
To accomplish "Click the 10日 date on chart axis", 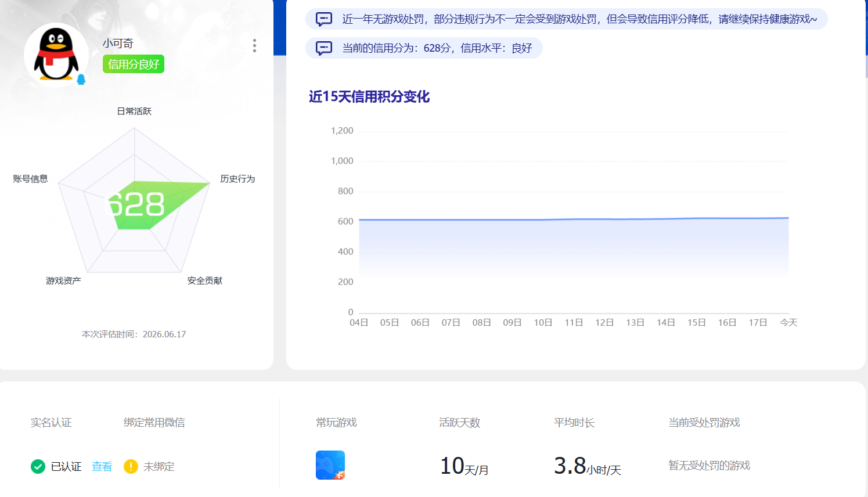I will pos(543,322).
